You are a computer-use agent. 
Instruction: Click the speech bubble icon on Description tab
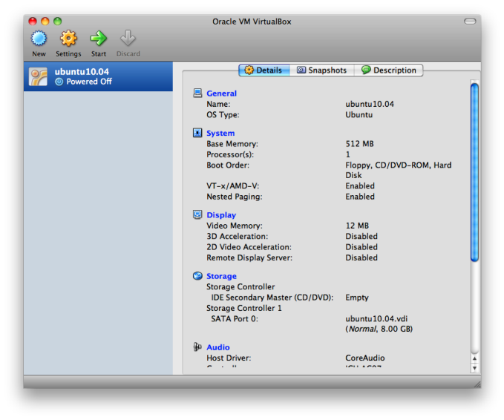tap(366, 70)
